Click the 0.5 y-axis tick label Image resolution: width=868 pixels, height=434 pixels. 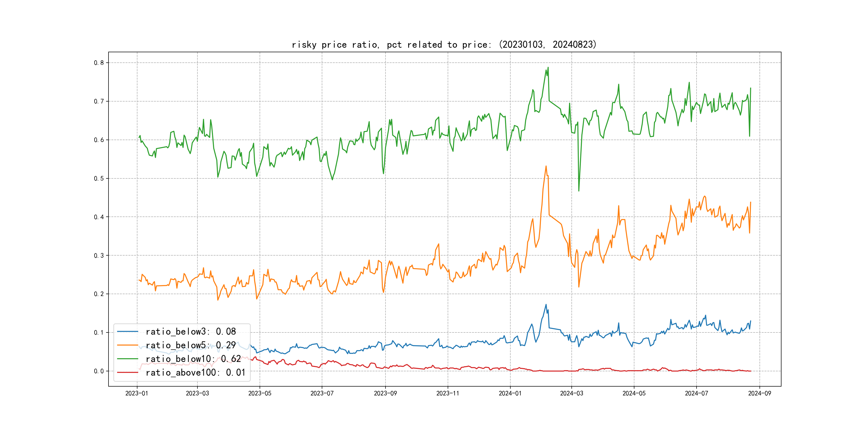(99, 178)
